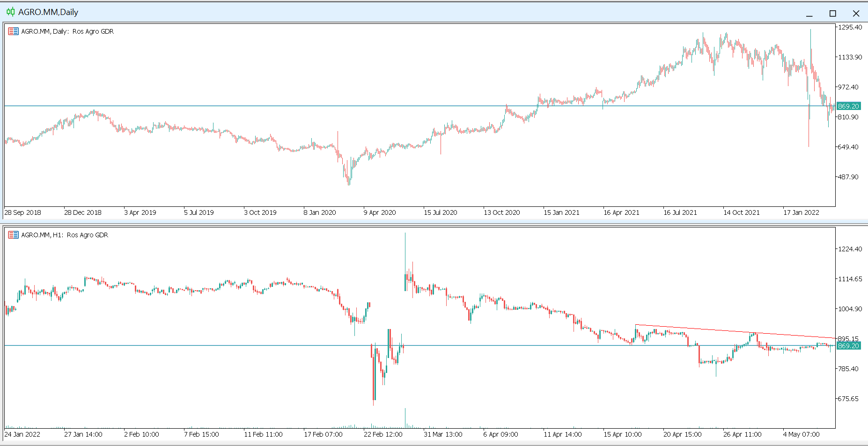Image resolution: width=868 pixels, height=446 pixels.
Task: Click the 869.20 price tag on the H1 chart
Action: coord(848,346)
